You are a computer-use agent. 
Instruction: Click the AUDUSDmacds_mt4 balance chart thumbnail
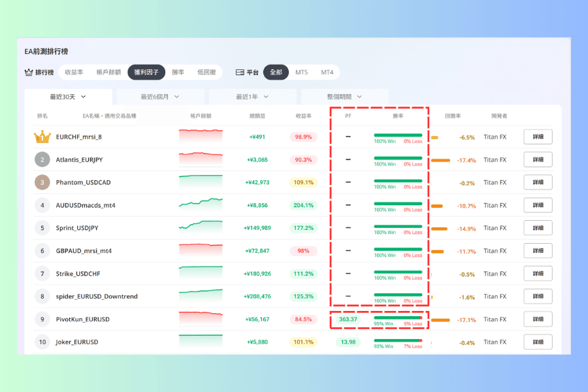[201, 204]
